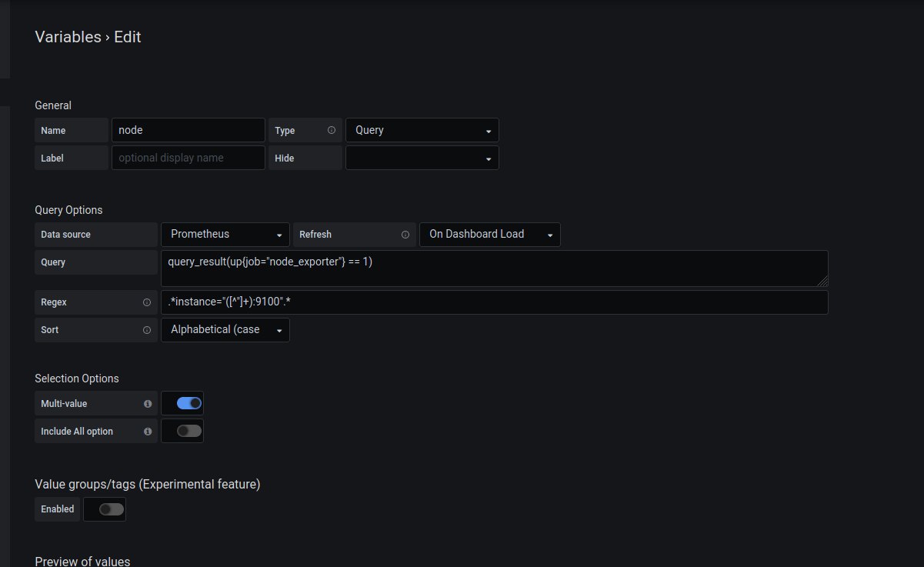Click the Type info icon
The image size is (924, 567).
[x=332, y=131]
